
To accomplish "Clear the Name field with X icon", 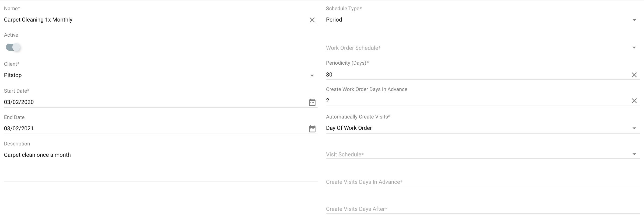I will coord(312,20).
